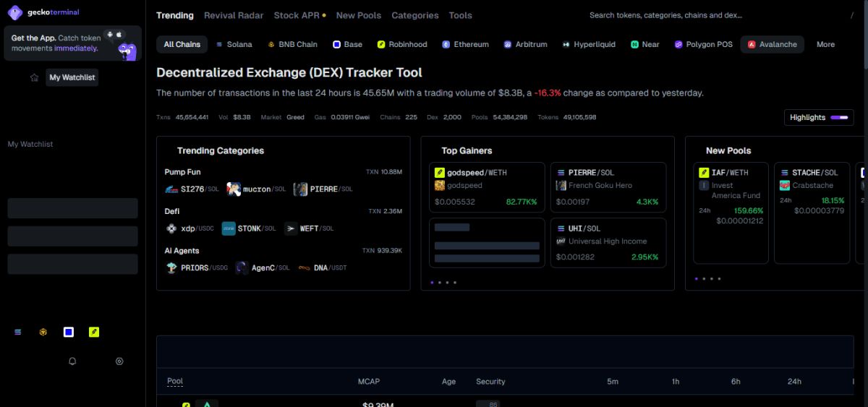Image resolution: width=868 pixels, height=407 pixels.
Task: Click the Crabstache token icon
Action: pyautogui.click(x=785, y=185)
